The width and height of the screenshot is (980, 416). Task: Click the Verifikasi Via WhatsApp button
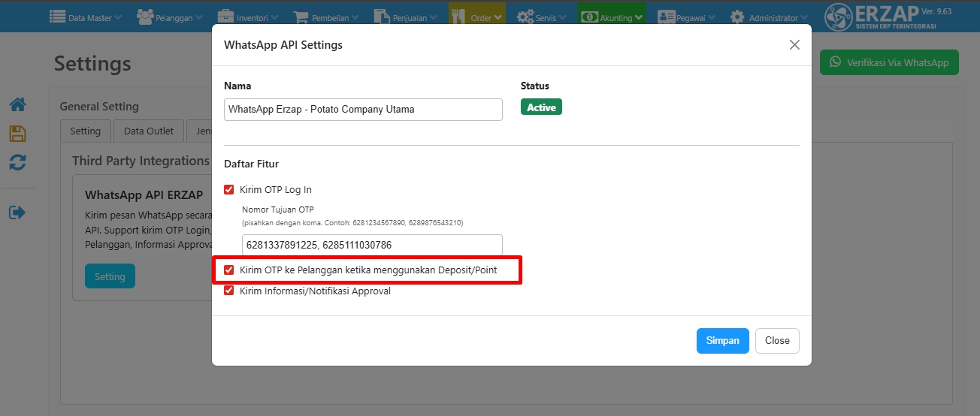click(889, 63)
